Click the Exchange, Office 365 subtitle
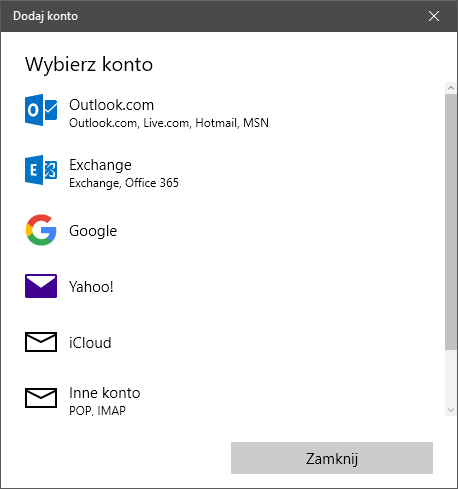Image resolution: width=458 pixels, height=489 pixels. point(124,183)
